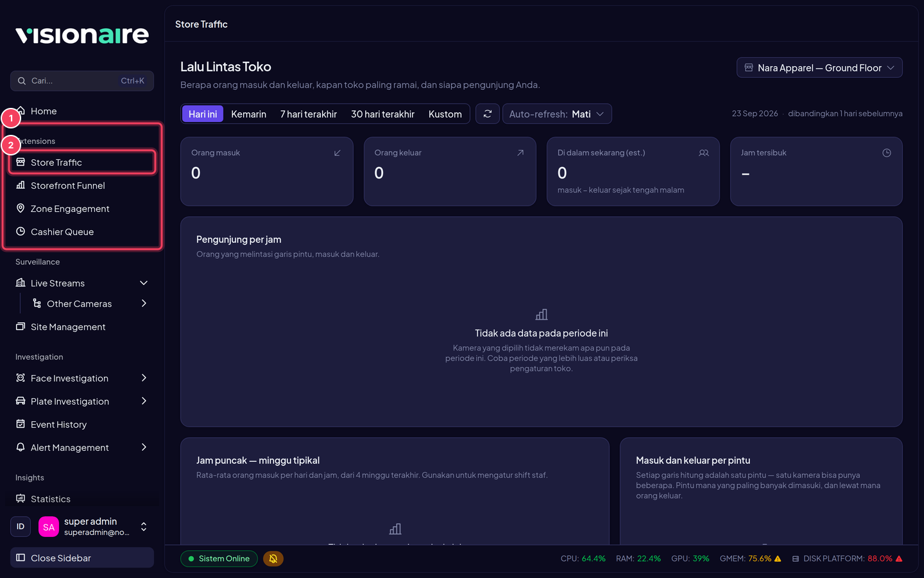Click the super admin profile name
The height and width of the screenshot is (578, 924).
90,521
